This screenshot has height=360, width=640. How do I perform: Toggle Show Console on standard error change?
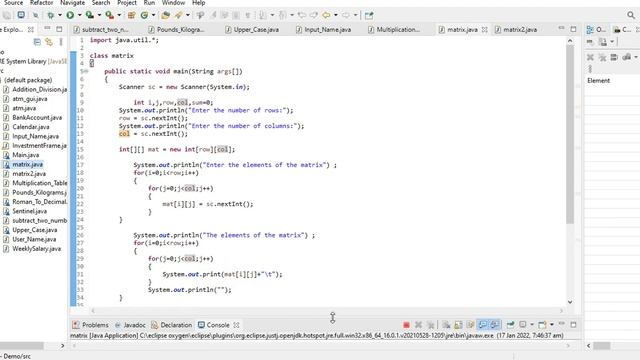click(x=495, y=325)
